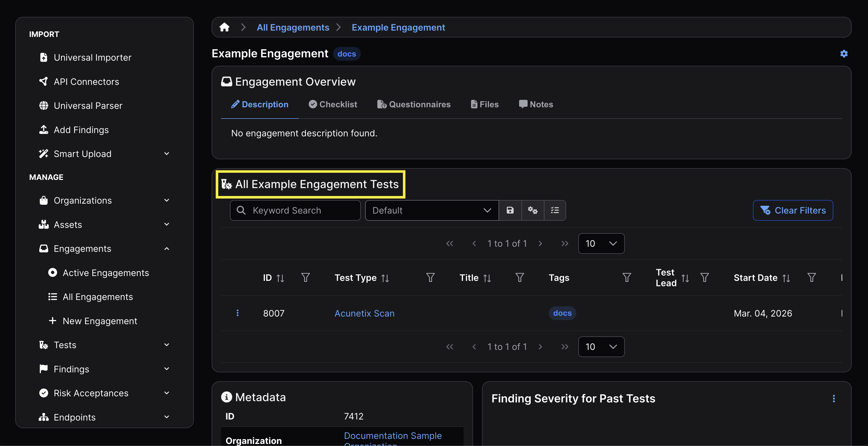Click the save filter icon
The image size is (868, 446).
(510, 210)
